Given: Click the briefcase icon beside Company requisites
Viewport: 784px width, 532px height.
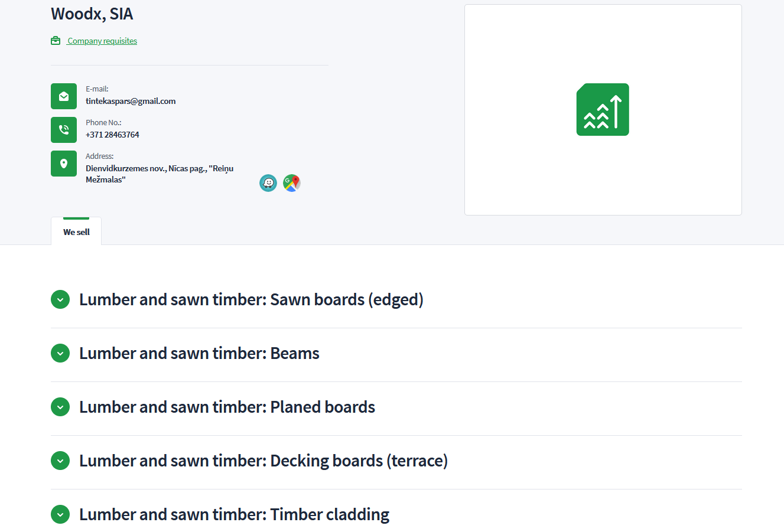Looking at the screenshot, I should 56,41.
